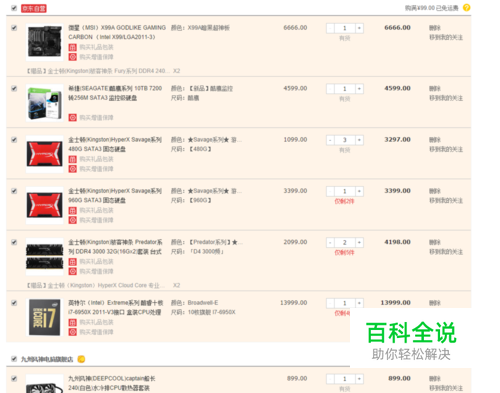Delete HyperX Savage 480G SSD from cart
Viewport: 500px width, 393px height.
click(x=435, y=140)
